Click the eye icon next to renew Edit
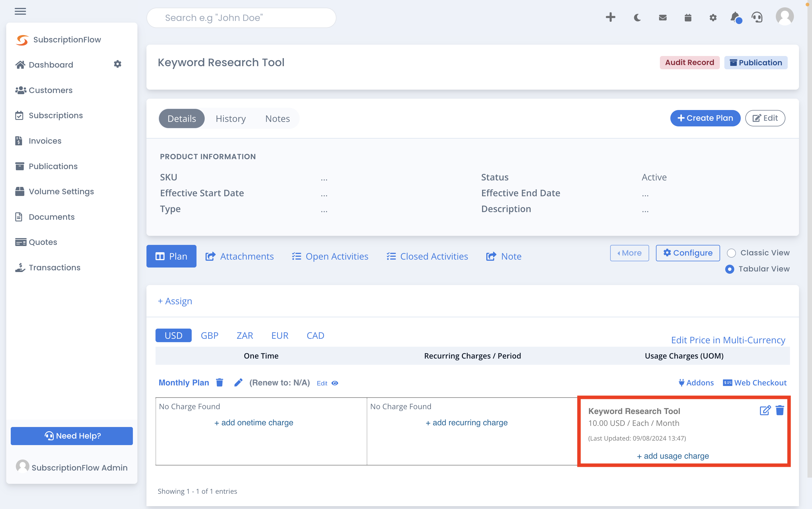 [x=335, y=383]
